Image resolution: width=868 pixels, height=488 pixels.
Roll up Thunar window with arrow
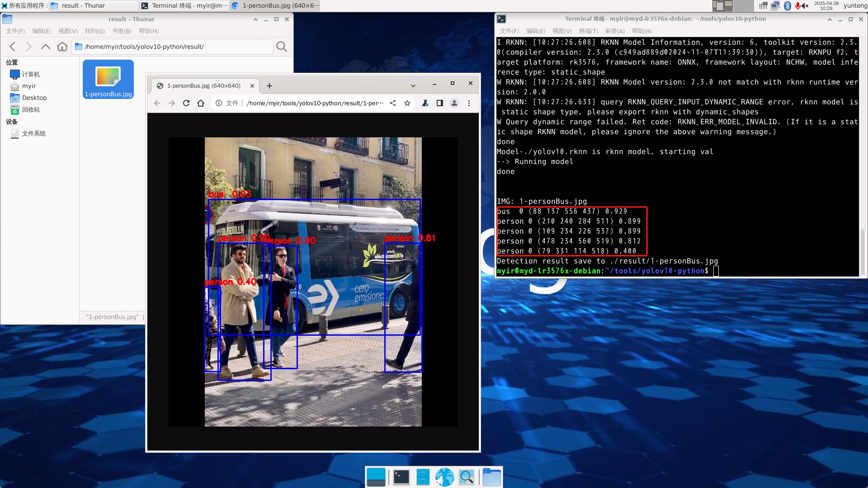pyautogui.click(x=255, y=19)
